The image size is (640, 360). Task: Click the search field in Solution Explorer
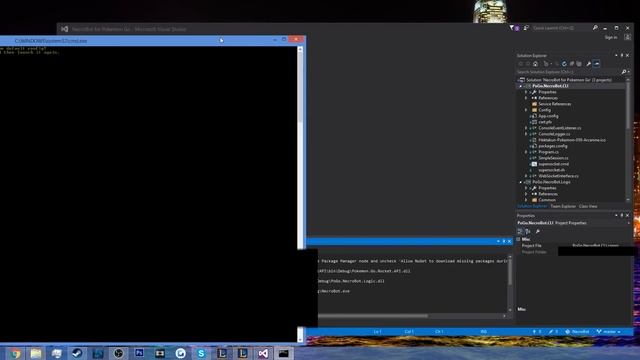[x=568, y=72]
